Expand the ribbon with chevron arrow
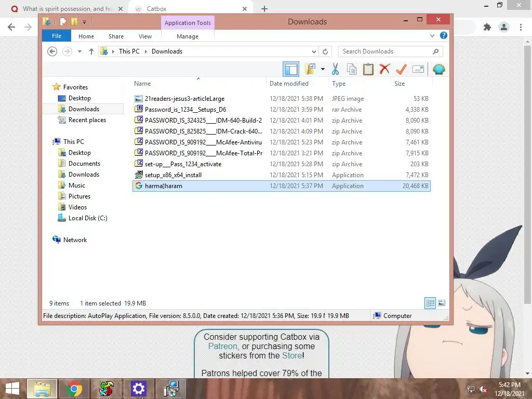 coord(432,35)
